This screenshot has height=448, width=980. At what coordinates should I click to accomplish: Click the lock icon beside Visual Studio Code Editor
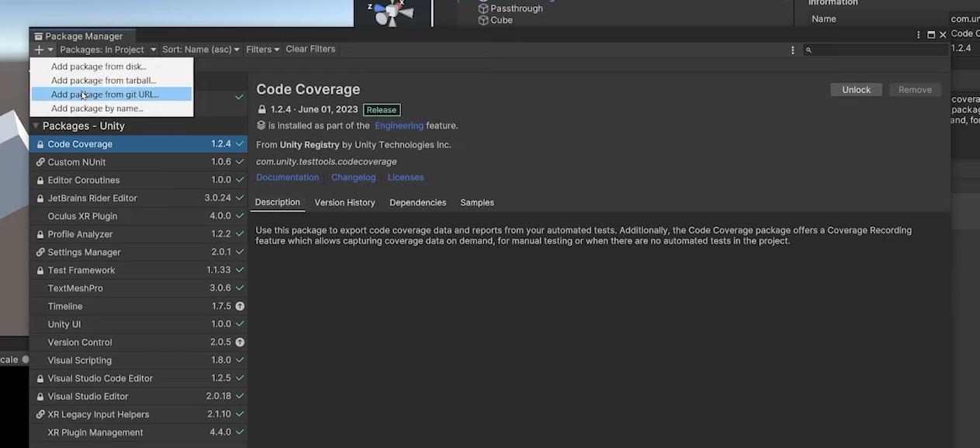tap(40, 378)
